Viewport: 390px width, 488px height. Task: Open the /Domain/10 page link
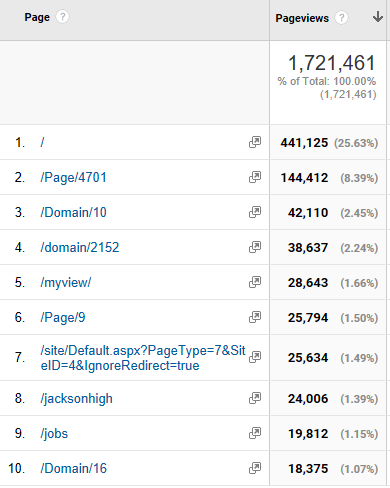pos(73,212)
